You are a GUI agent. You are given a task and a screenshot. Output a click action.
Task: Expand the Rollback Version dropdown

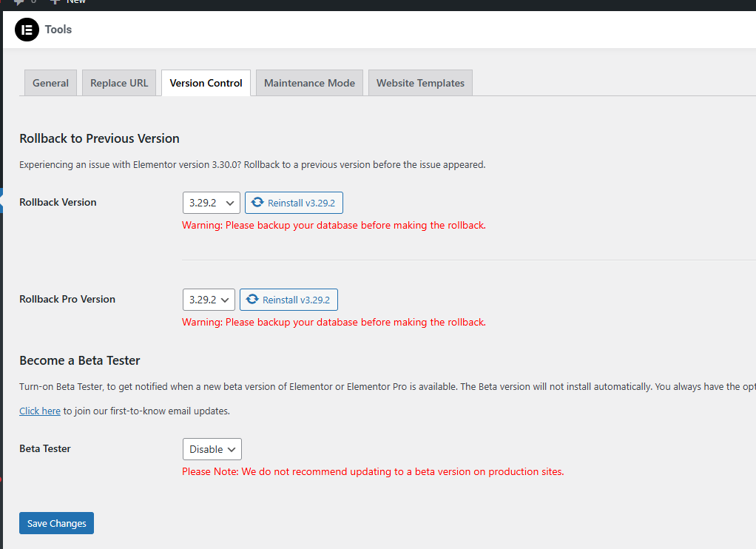211,203
